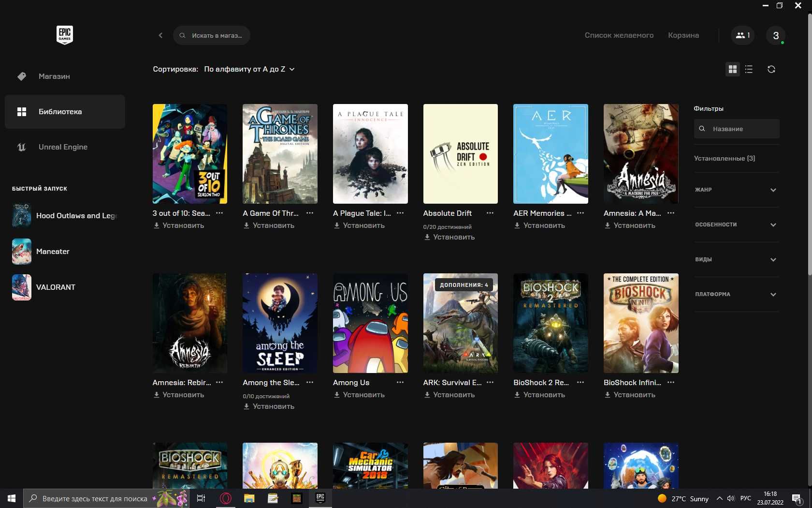Viewport: 812px width, 508px height.
Task: Open the account profile avatar
Action: (776, 35)
